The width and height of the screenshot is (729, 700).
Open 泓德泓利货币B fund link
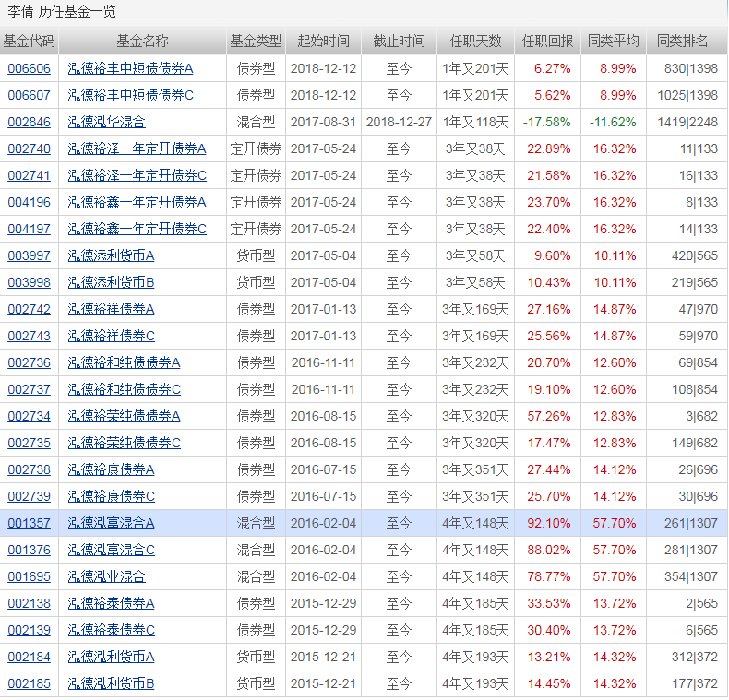point(111,683)
